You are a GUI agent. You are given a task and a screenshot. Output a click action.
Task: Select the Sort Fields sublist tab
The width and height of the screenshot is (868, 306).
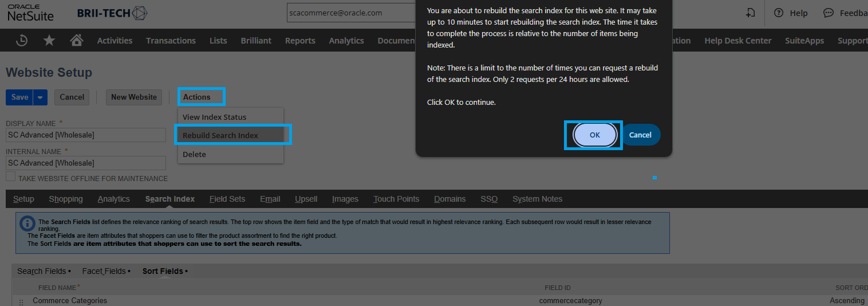[165, 271]
